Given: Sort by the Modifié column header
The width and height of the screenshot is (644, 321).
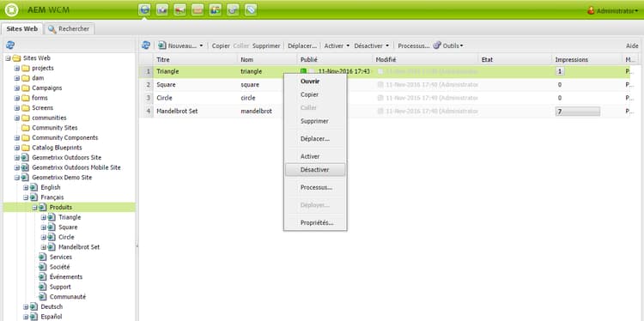Looking at the screenshot, I should [425, 59].
